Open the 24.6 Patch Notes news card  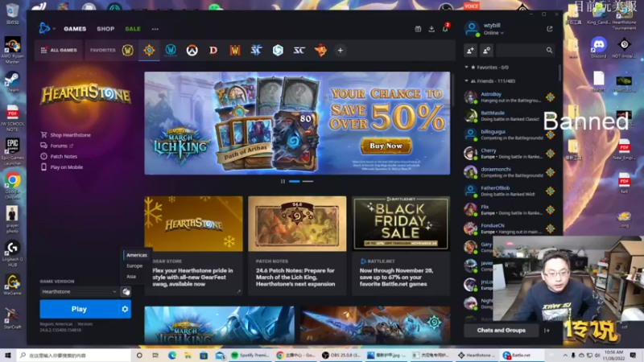(x=297, y=245)
